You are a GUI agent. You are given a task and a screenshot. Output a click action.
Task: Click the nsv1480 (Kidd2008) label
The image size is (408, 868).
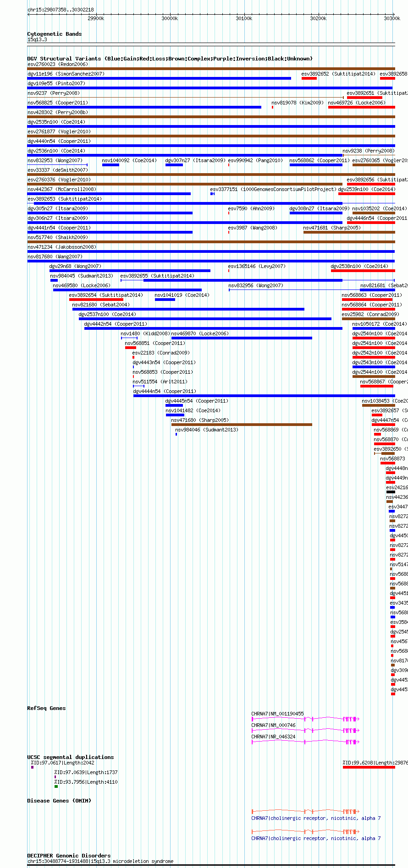(x=145, y=333)
